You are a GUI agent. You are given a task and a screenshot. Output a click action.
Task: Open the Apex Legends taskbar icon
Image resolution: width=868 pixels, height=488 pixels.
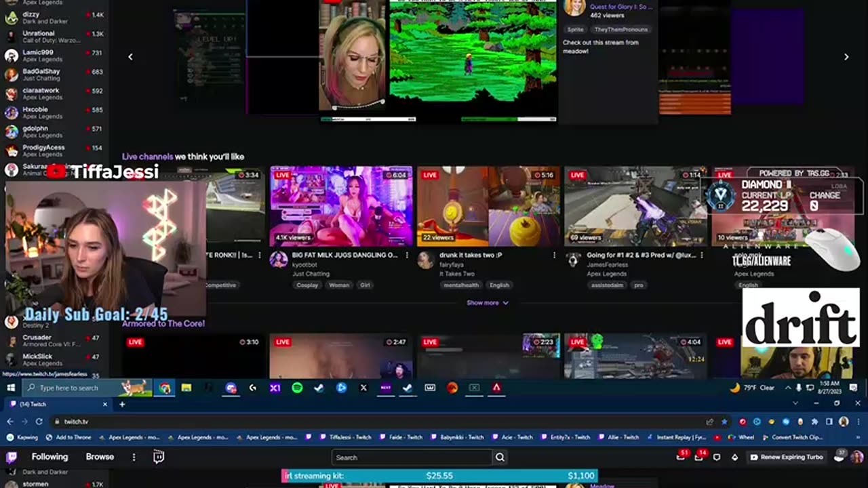[x=496, y=388]
